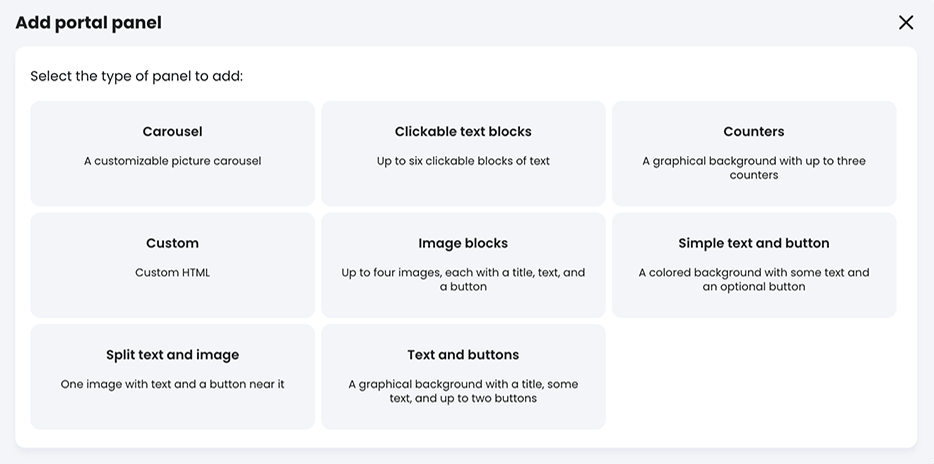The height and width of the screenshot is (464, 934).
Task: Click 'Up to six clickable blocks of text'
Action: [463, 161]
